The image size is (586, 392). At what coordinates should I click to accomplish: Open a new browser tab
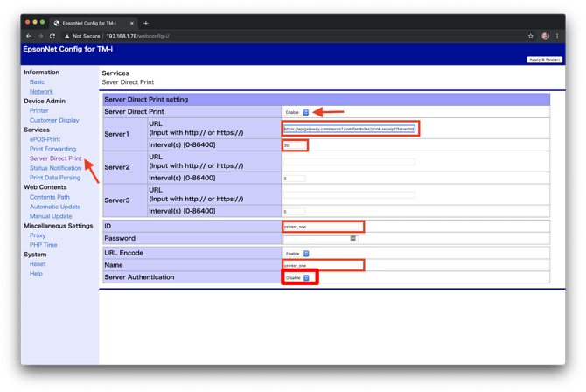tap(146, 23)
